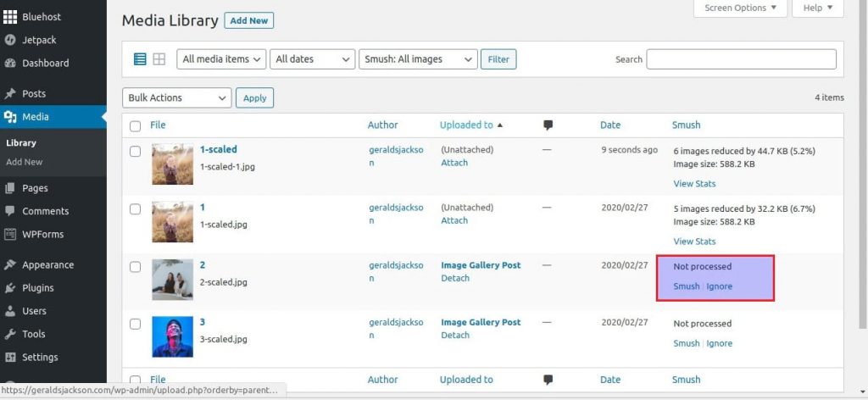Click the Dashboard gauge icon

tap(10, 63)
